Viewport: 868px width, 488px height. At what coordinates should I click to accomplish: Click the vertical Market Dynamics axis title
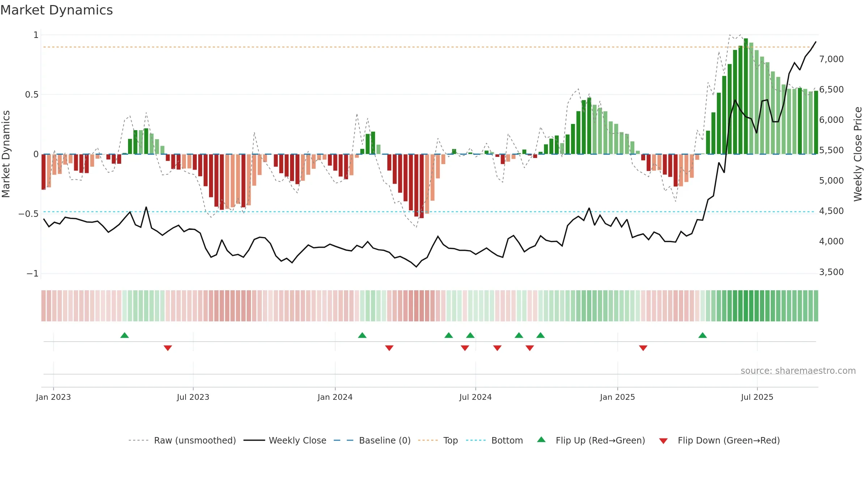(x=6, y=154)
